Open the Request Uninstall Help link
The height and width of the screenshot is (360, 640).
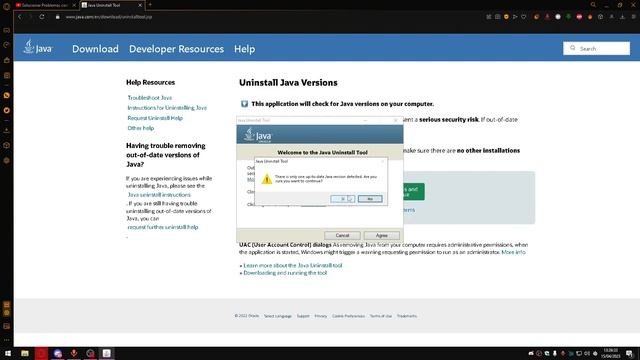pyautogui.click(x=155, y=118)
